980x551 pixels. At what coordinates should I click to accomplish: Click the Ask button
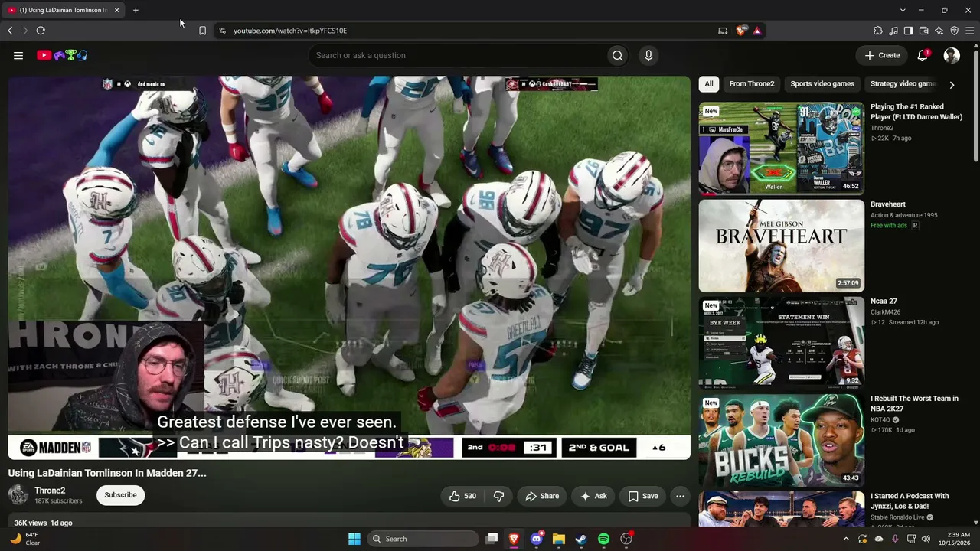(x=593, y=496)
